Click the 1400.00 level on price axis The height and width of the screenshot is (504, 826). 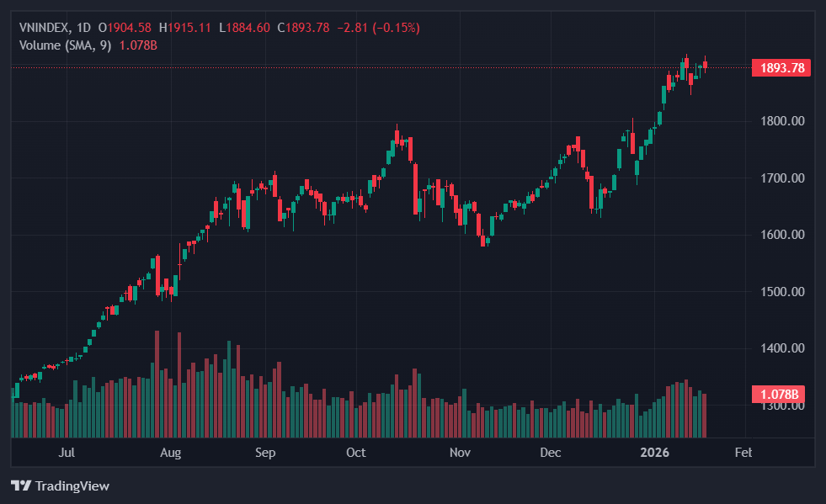(x=782, y=348)
